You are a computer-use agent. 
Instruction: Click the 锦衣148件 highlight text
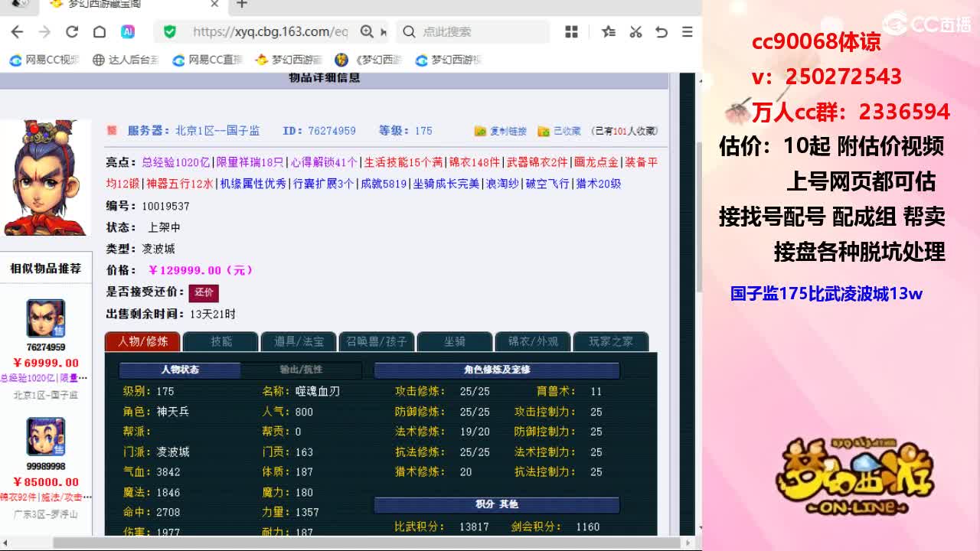pos(474,162)
